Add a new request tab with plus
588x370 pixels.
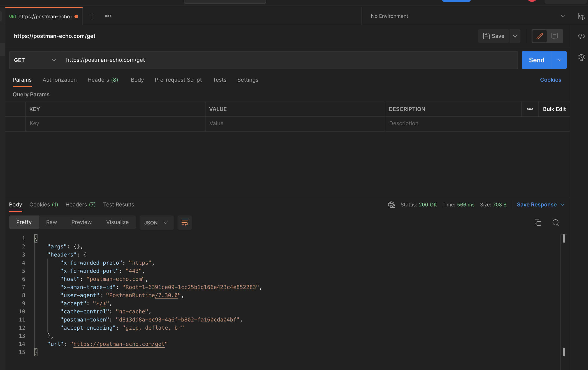pos(92,16)
